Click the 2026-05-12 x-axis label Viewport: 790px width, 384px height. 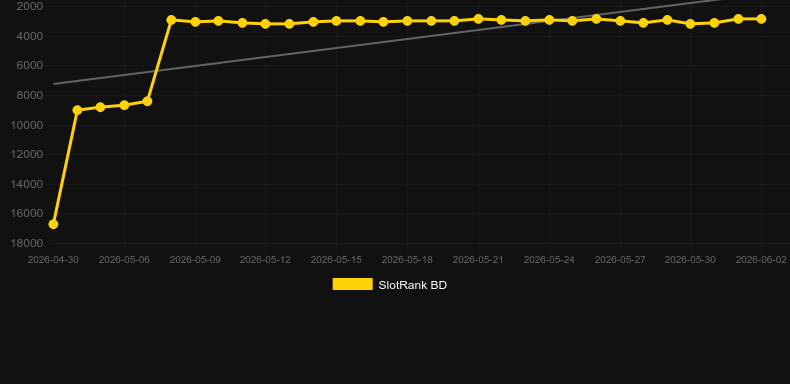(x=266, y=260)
